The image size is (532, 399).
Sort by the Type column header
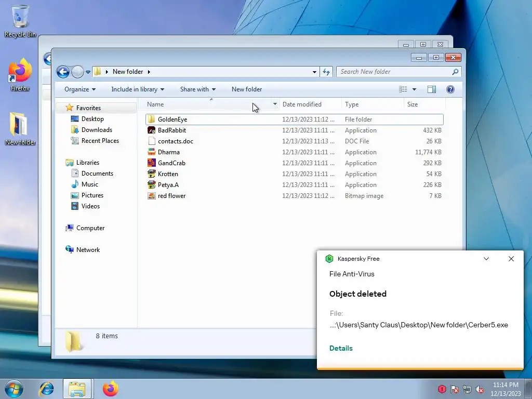point(373,104)
